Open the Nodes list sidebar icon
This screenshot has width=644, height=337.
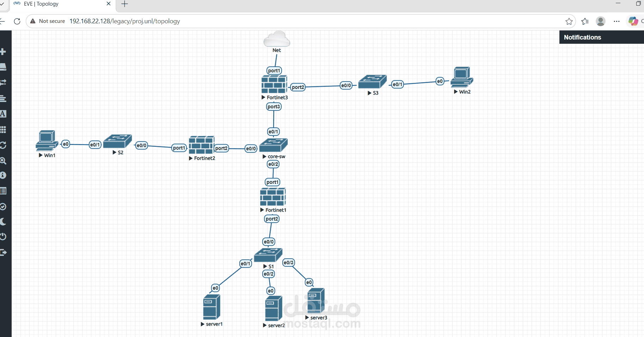(3, 67)
